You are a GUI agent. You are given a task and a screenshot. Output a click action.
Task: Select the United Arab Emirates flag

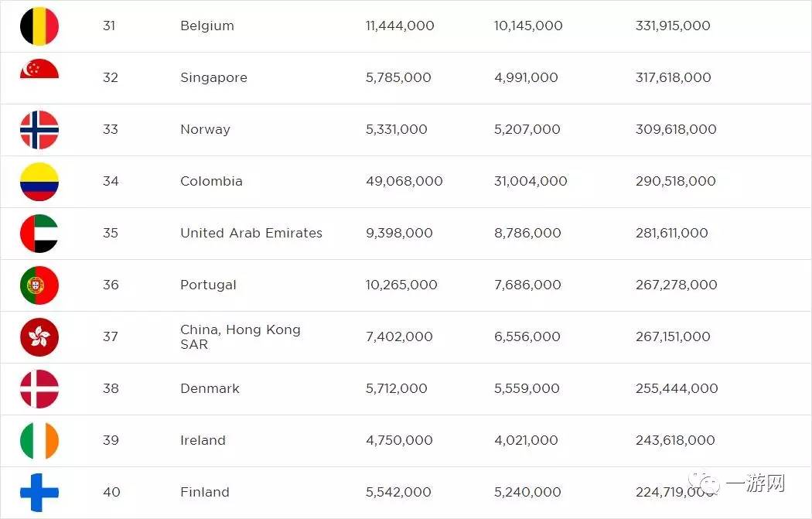(x=39, y=234)
